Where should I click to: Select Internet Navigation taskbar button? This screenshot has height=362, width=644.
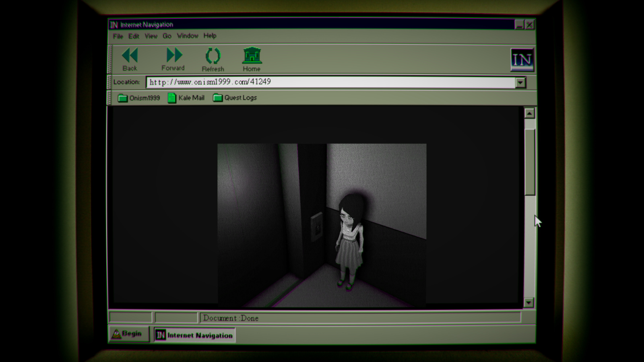(x=195, y=335)
